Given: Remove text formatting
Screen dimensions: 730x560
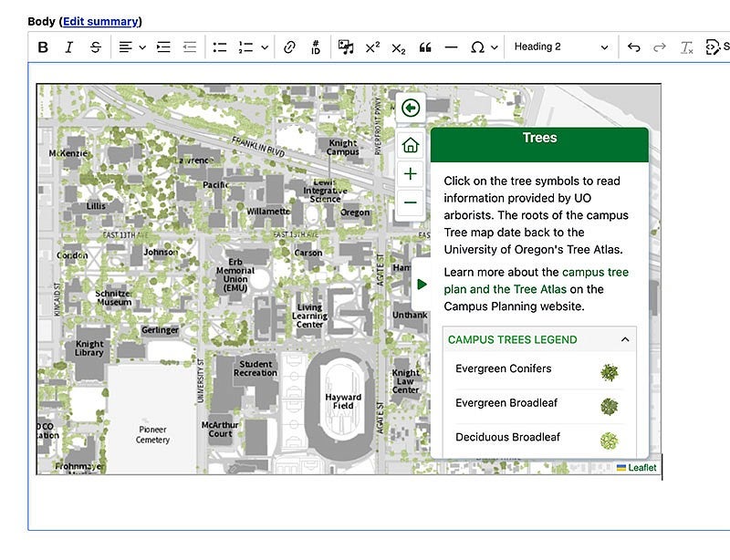Looking at the screenshot, I should coord(686,47).
